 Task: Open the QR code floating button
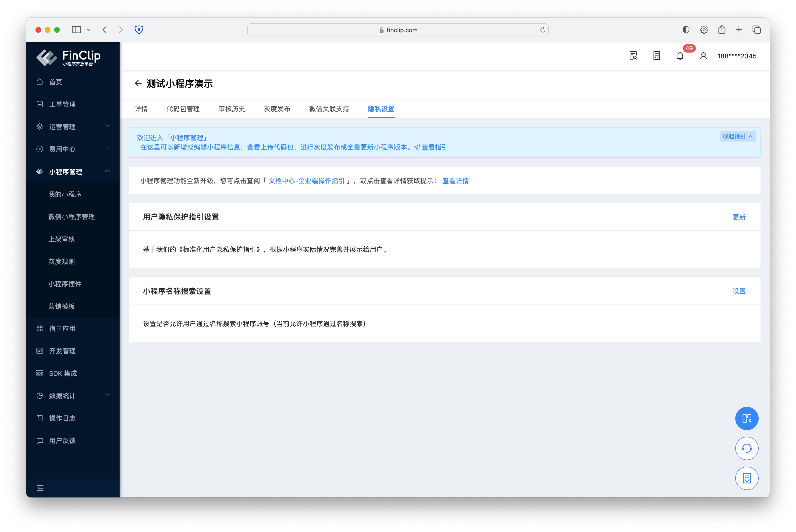(x=746, y=418)
